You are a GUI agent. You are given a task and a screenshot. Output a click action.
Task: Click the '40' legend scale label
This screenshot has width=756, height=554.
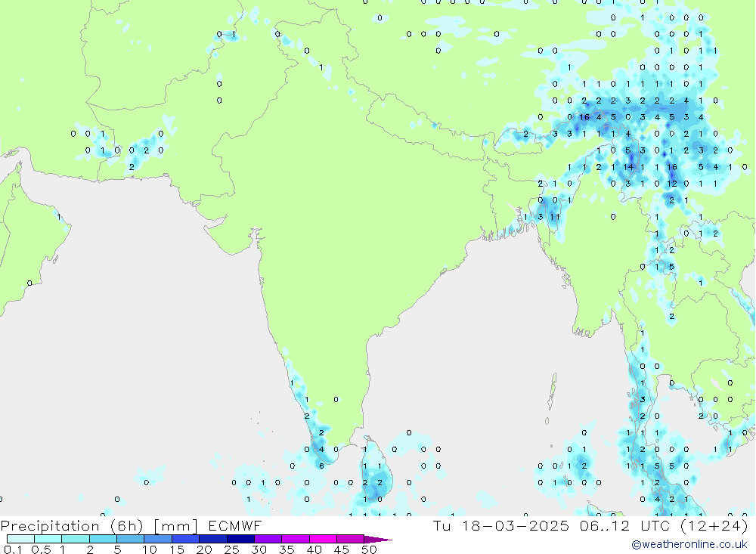coord(314,549)
